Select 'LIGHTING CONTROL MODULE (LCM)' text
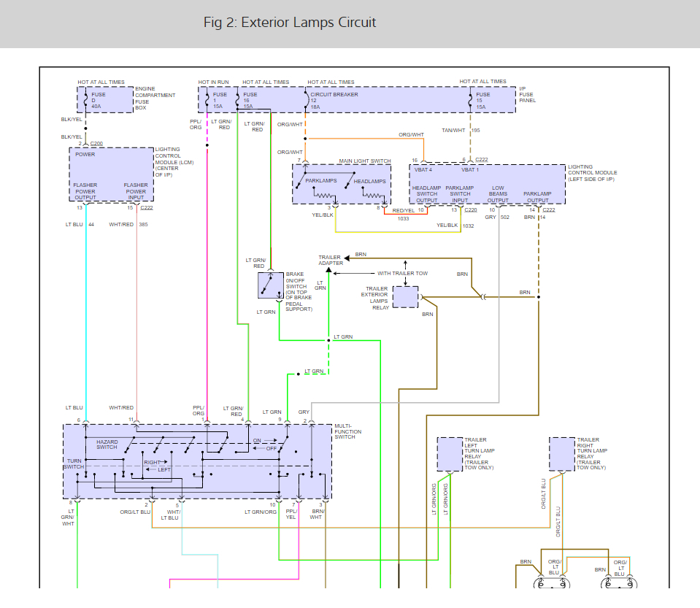The width and height of the screenshot is (700, 608). (174, 162)
